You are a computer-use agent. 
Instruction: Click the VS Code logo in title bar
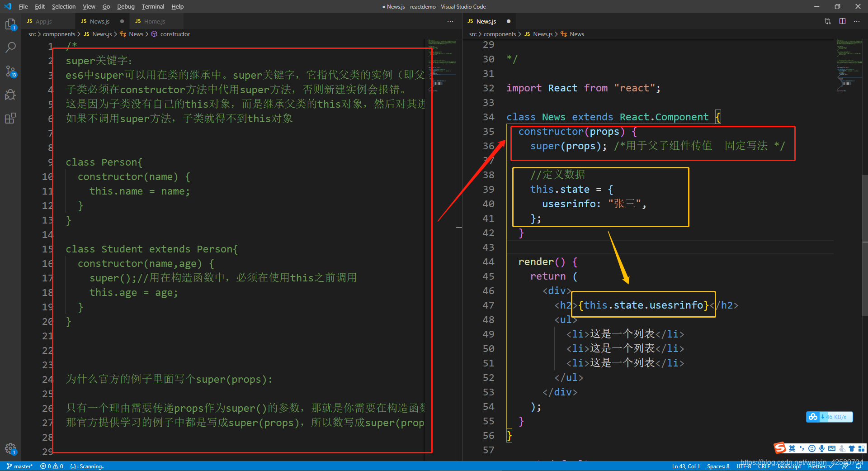(x=8, y=6)
